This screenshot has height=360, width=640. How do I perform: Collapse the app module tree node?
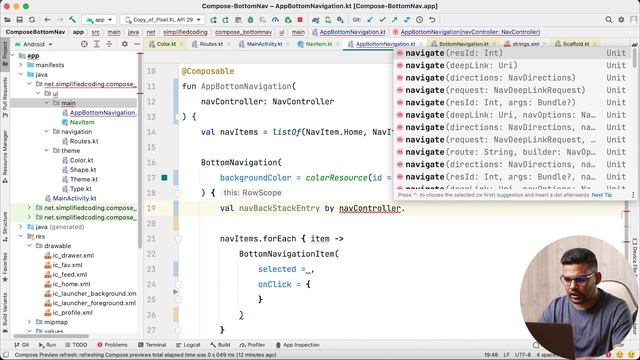tap(13, 56)
